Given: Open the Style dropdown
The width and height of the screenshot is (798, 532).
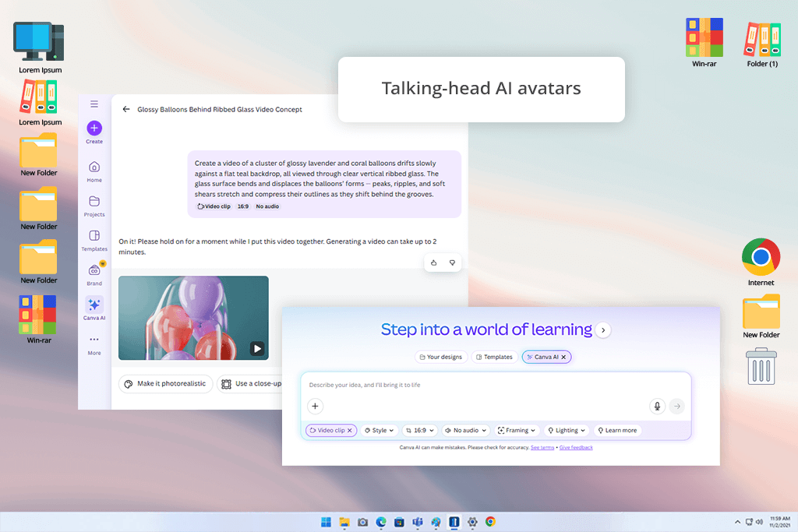Looking at the screenshot, I should click(380, 430).
